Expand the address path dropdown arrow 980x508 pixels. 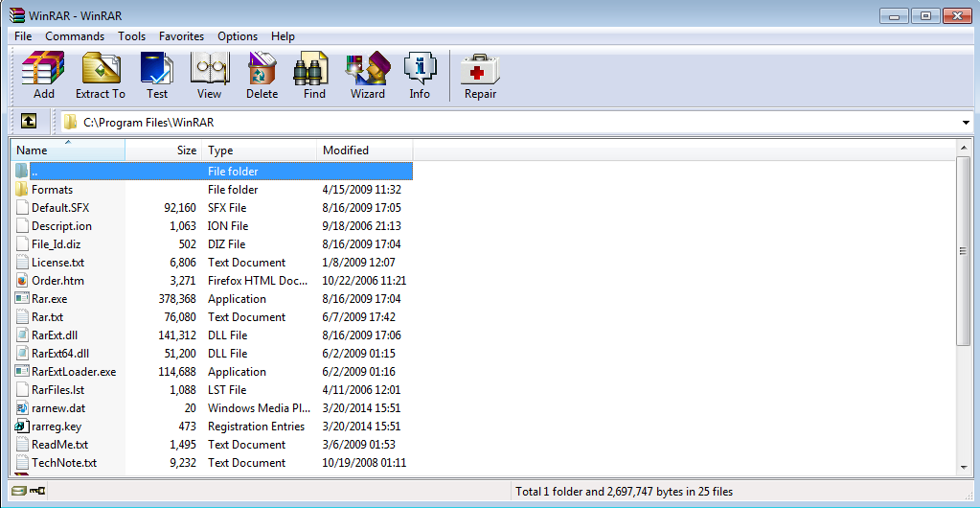[x=967, y=123]
